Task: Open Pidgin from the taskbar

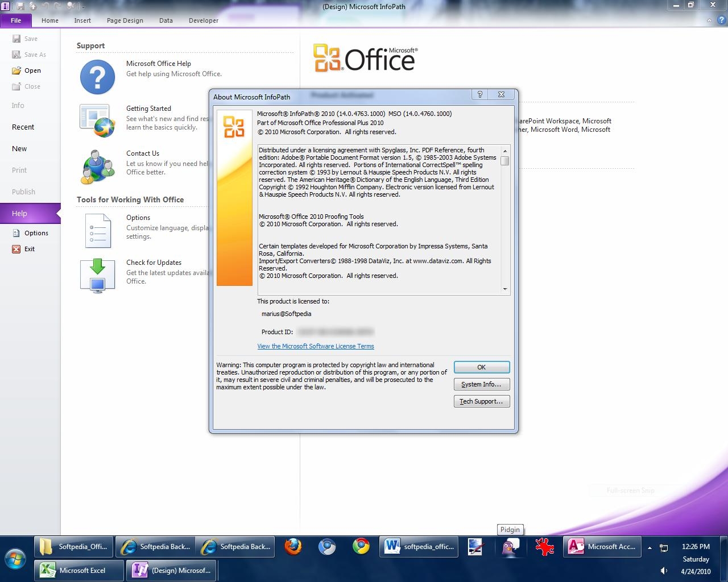Action: (510, 547)
